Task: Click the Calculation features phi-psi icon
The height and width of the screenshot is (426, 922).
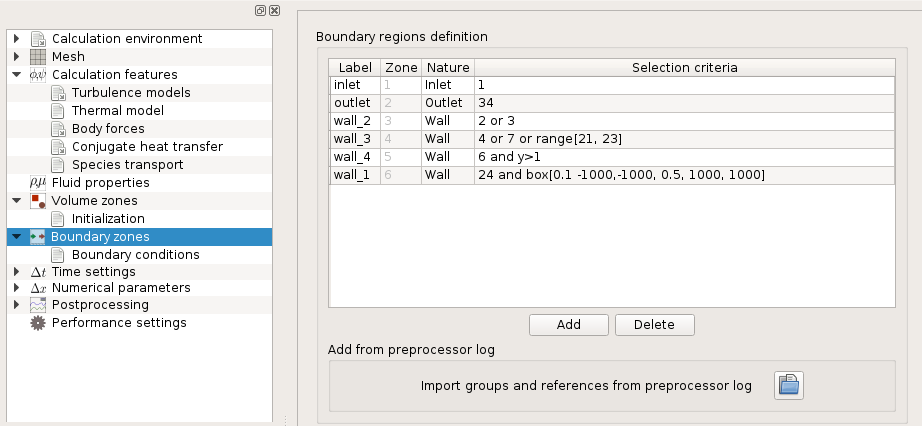Action: 38,75
